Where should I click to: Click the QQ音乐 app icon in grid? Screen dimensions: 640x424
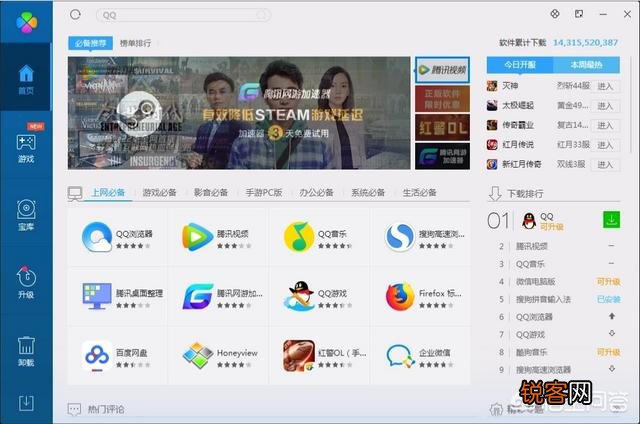(298, 237)
